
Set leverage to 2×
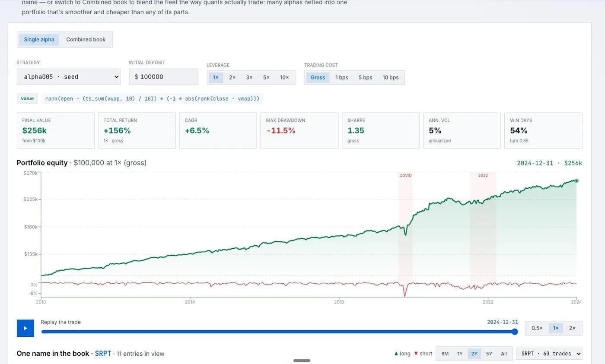tap(232, 77)
